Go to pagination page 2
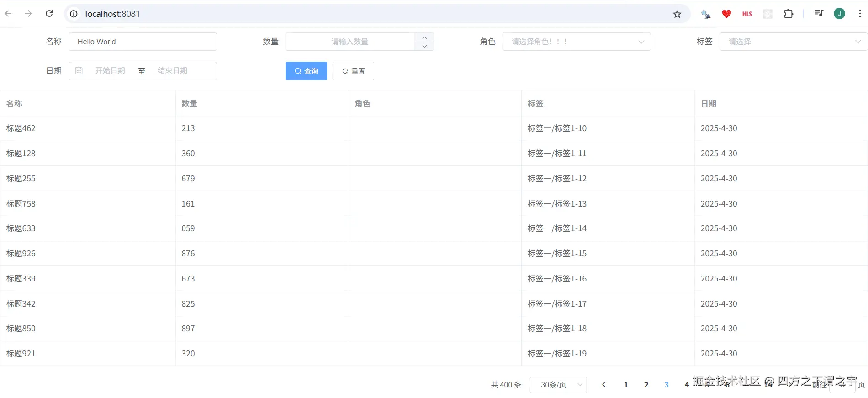Viewport: 868px width, 398px height. point(646,385)
